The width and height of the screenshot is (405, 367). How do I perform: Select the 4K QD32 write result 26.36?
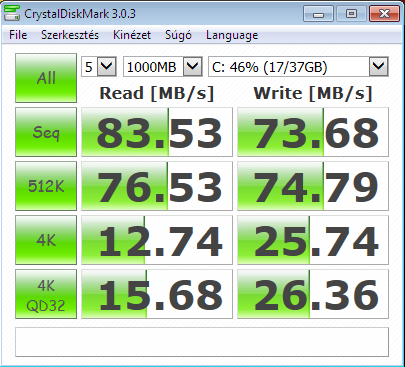click(x=313, y=294)
